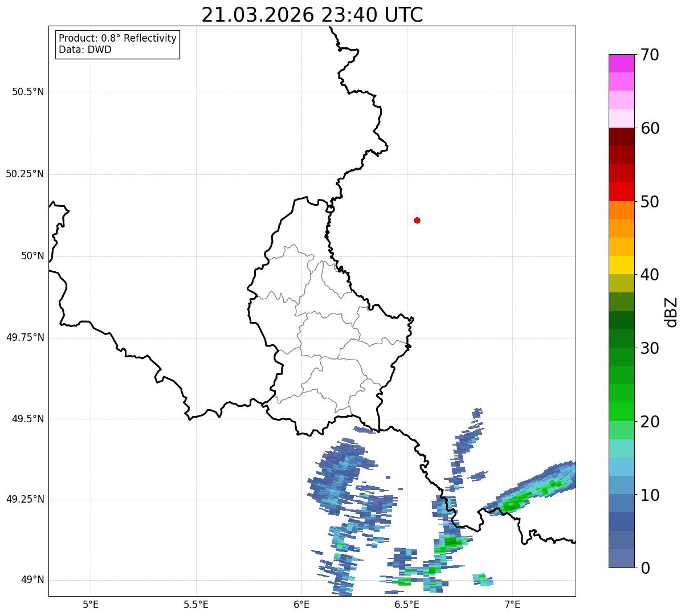Screen dimensions: 685x616
Task: Click the colorbar 'dBZ' axis label
Action: click(x=671, y=311)
